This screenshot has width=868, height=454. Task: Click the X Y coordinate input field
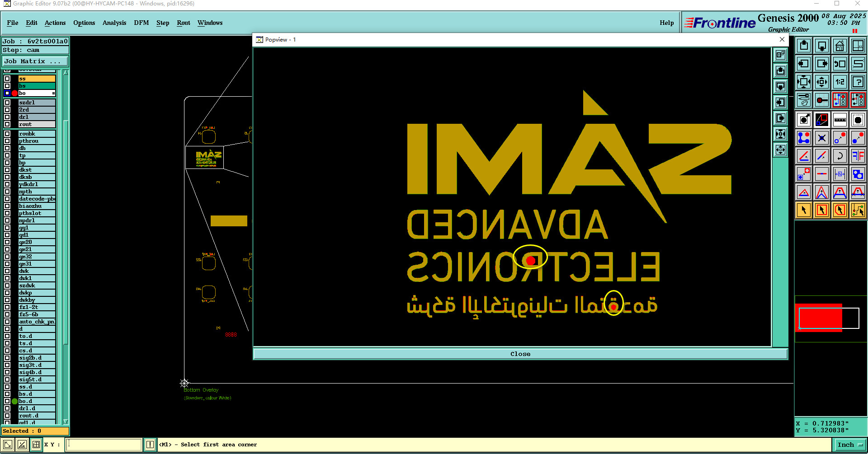click(104, 445)
